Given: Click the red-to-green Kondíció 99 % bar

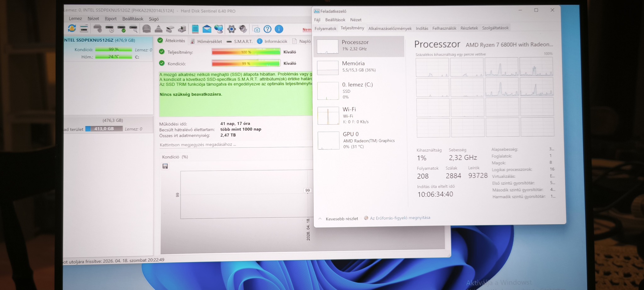Looking at the screenshot, I should [x=246, y=63].
